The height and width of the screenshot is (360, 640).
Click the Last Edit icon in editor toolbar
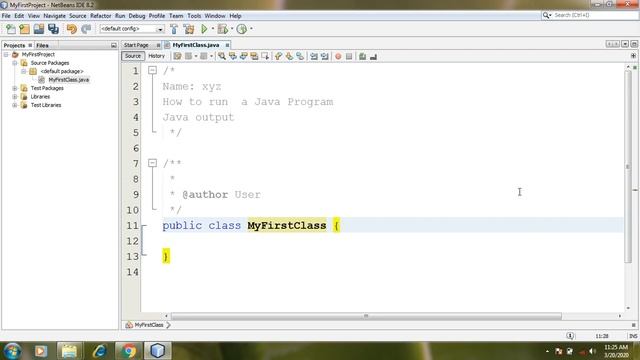click(x=177, y=56)
